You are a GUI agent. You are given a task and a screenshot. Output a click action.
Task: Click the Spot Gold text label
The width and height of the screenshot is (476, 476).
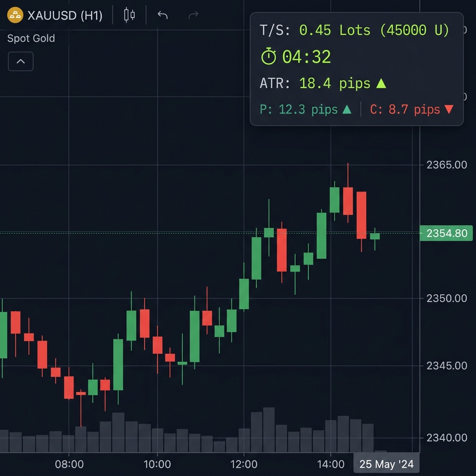(x=31, y=39)
